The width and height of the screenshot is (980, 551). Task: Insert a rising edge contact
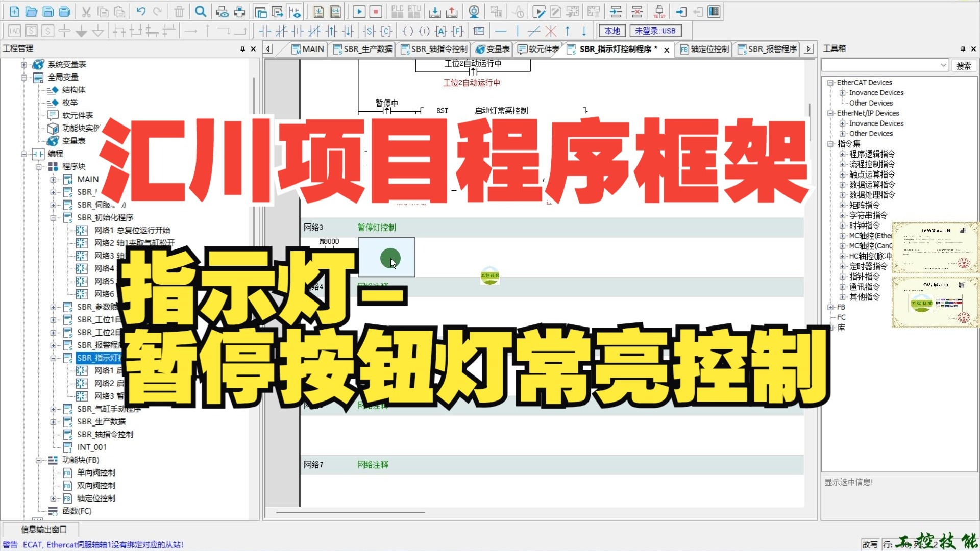[x=332, y=31]
